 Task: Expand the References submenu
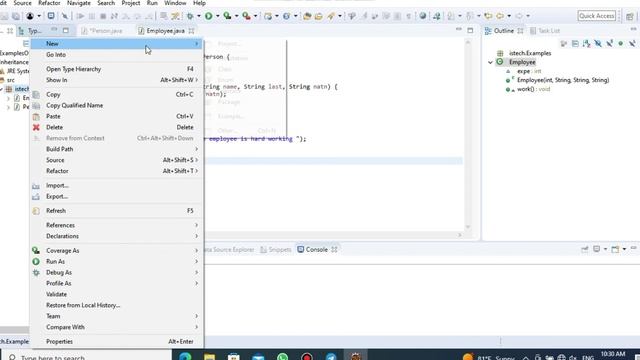coord(118,225)
